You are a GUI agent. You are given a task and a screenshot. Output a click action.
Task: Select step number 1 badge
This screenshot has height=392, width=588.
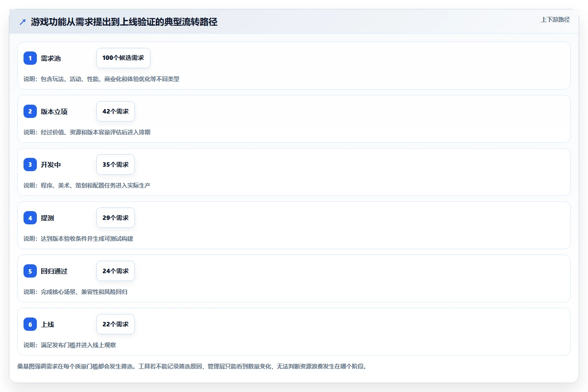tap(30, 58)
